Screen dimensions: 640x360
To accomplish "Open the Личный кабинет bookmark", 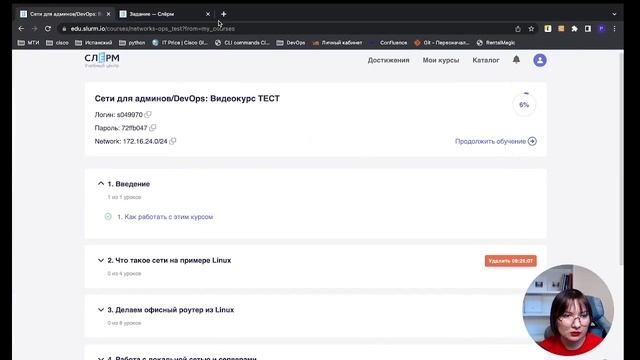I will point(338,42).
